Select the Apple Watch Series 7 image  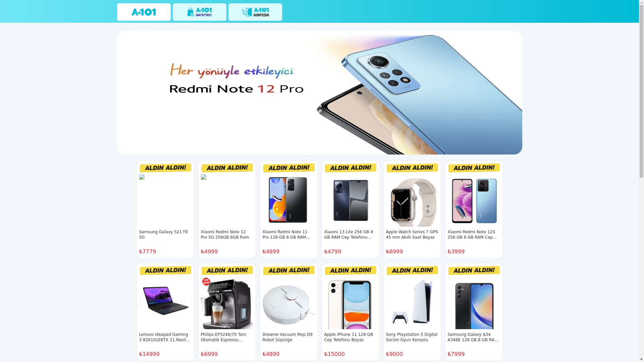tap(412, 200)
